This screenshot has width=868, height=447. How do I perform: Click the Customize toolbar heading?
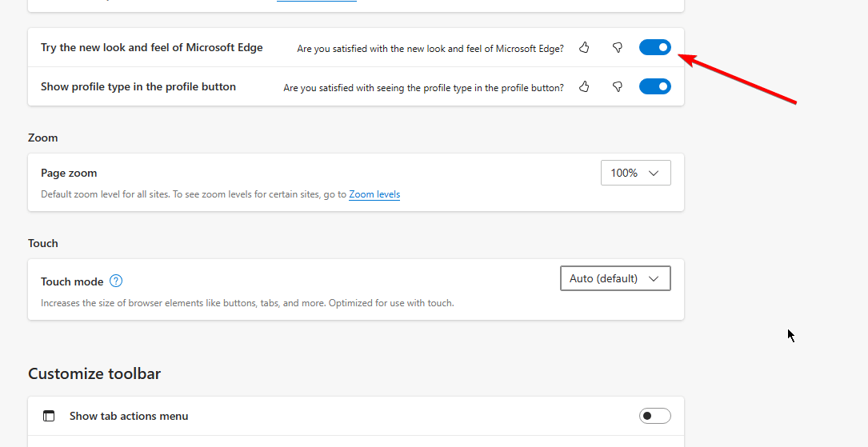point(94,373)
